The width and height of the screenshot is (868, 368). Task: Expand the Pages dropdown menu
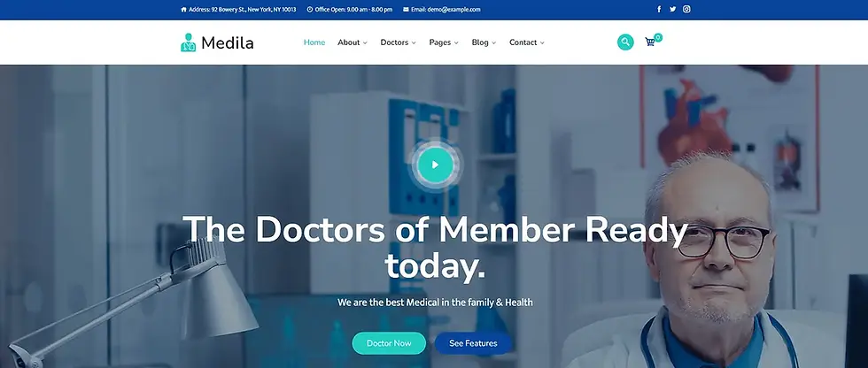click(x=444, y=42)
